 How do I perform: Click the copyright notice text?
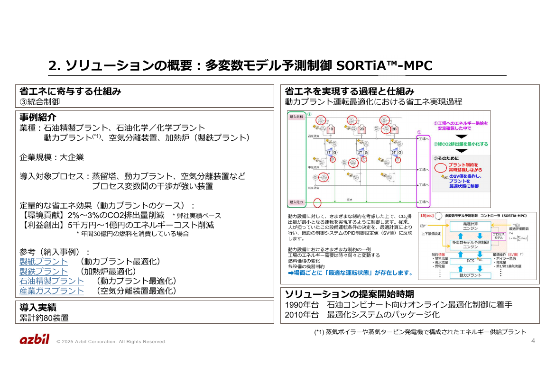[111, 342]
